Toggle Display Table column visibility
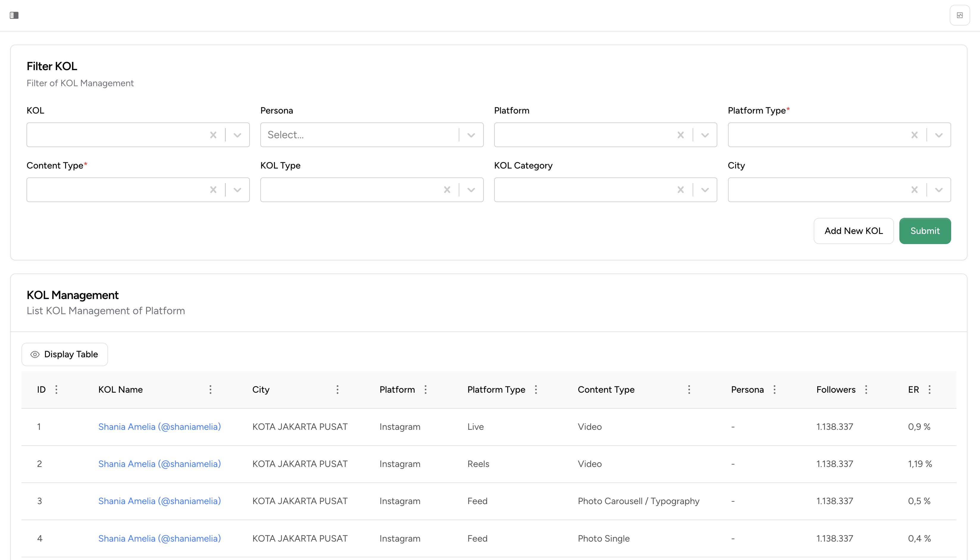Viewport: 980px width, 560px height. [65, 354]
